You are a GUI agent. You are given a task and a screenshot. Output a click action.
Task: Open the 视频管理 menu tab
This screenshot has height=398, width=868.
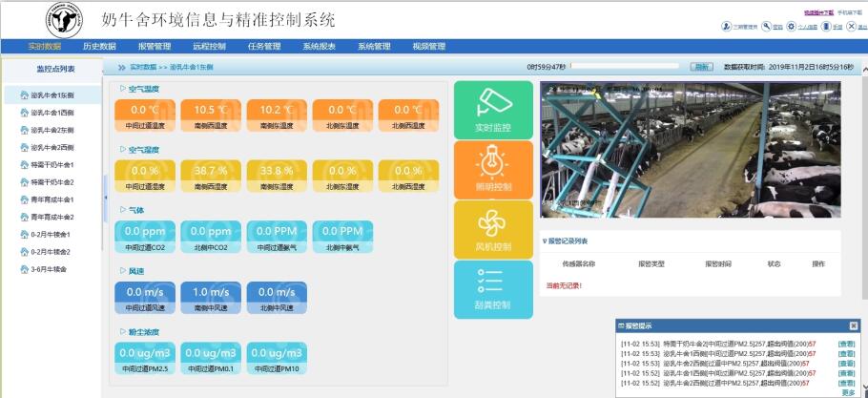point(428,46)
